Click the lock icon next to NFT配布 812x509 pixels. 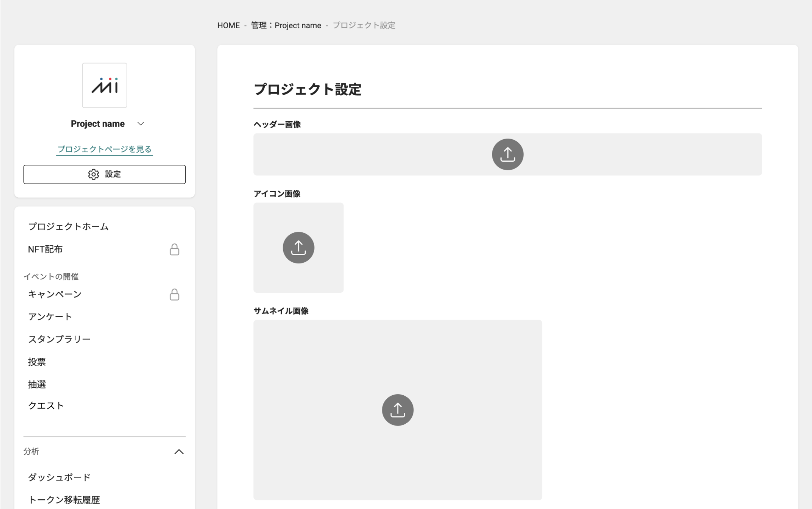174,249
